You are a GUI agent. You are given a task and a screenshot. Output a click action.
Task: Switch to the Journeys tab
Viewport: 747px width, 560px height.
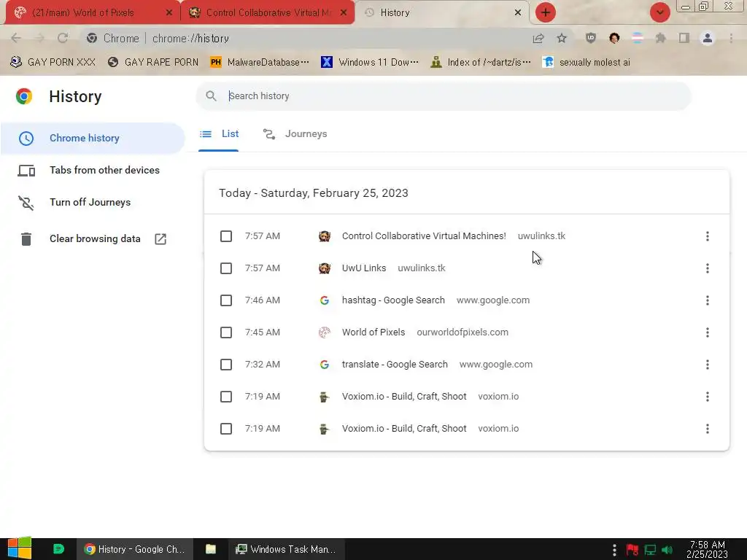pos(295,134)
